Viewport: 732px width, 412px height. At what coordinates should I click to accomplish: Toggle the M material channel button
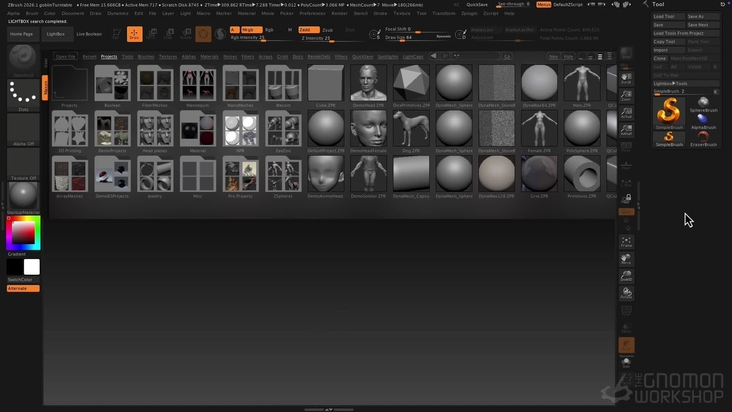click(289, 30)
